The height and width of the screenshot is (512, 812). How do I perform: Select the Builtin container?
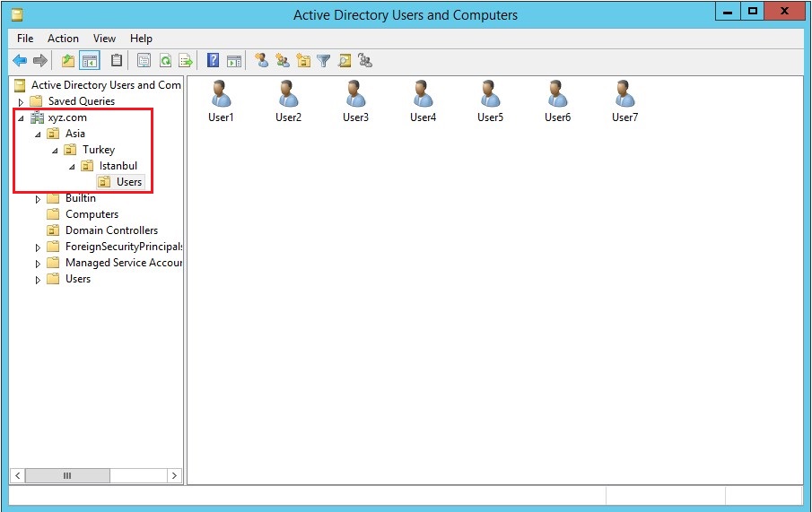point(80,198)
